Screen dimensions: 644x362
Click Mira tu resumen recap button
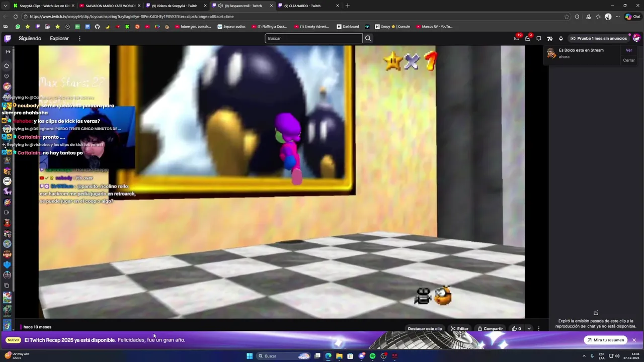[606, 340]
